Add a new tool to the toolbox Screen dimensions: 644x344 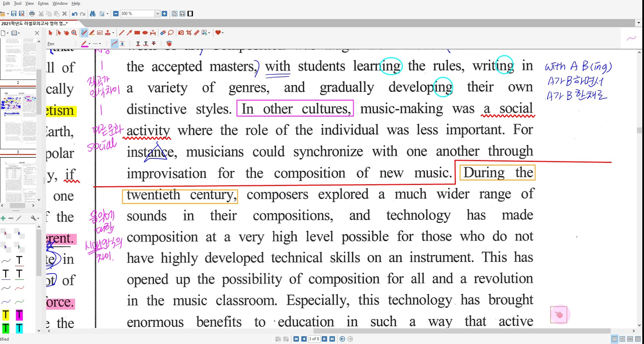(3, 218)
